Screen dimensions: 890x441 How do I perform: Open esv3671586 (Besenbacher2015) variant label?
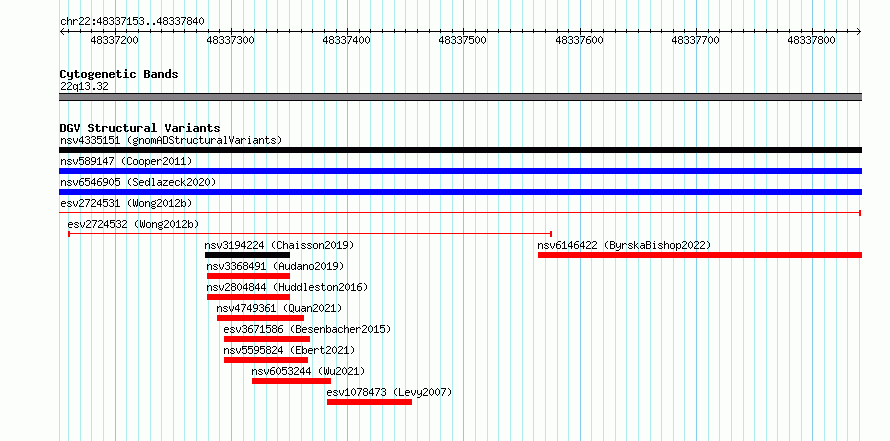coord(307,329)
